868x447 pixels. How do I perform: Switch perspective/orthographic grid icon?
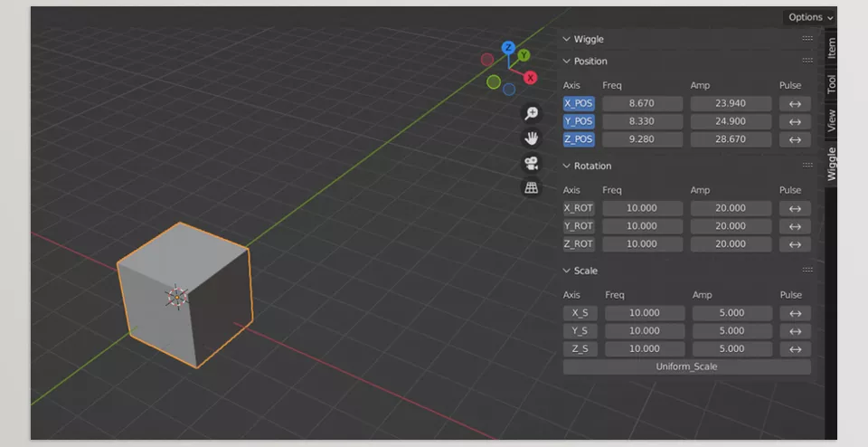point(532,188)
